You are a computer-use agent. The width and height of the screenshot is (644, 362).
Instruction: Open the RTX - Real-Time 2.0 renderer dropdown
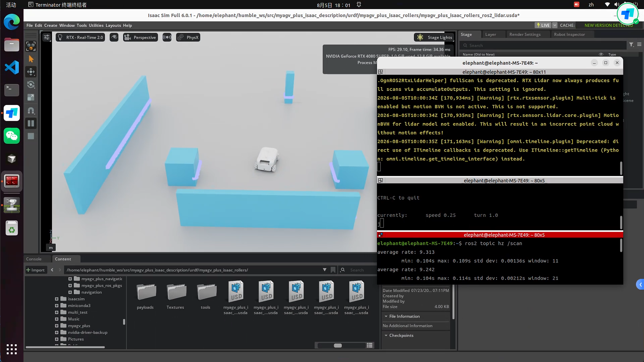click(80, 37)
